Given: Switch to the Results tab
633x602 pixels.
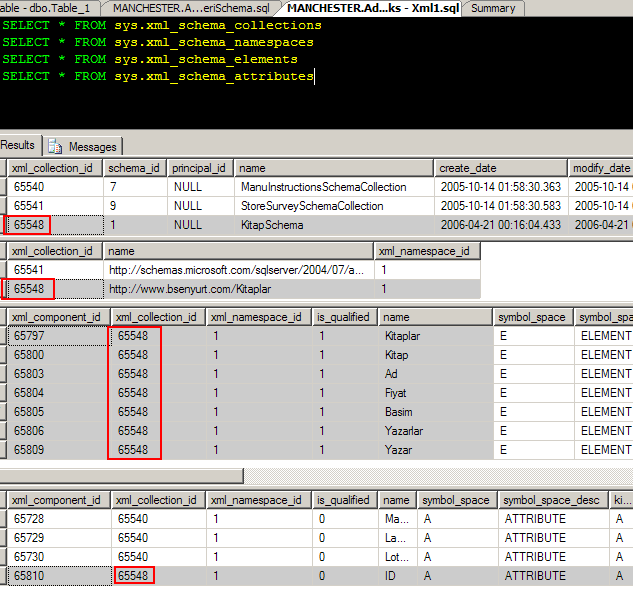Looking at the screenshot, I should pos(18,145).
